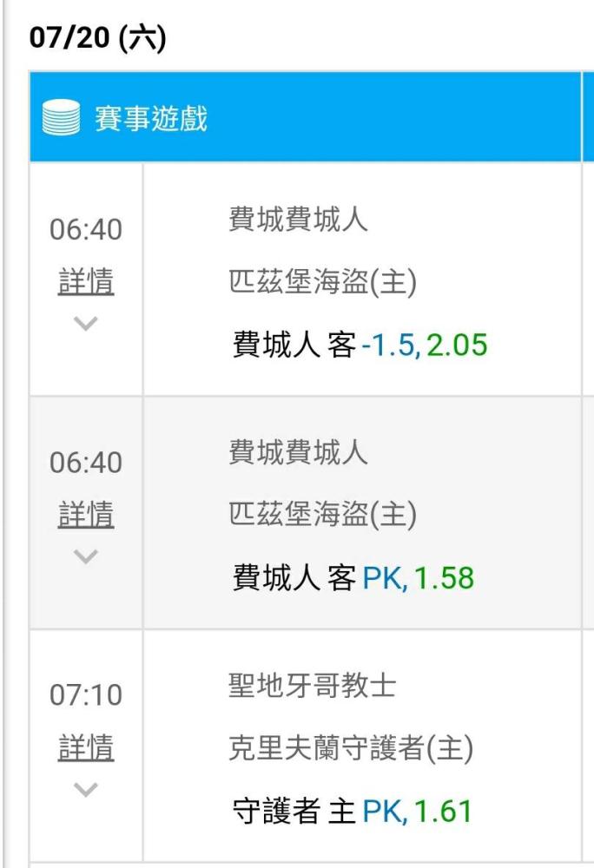The width and height of the screenshot is (594, 868).
Task: Select pick 守護者 主 PK, 1.61
Action: click(x=352, y=812)
